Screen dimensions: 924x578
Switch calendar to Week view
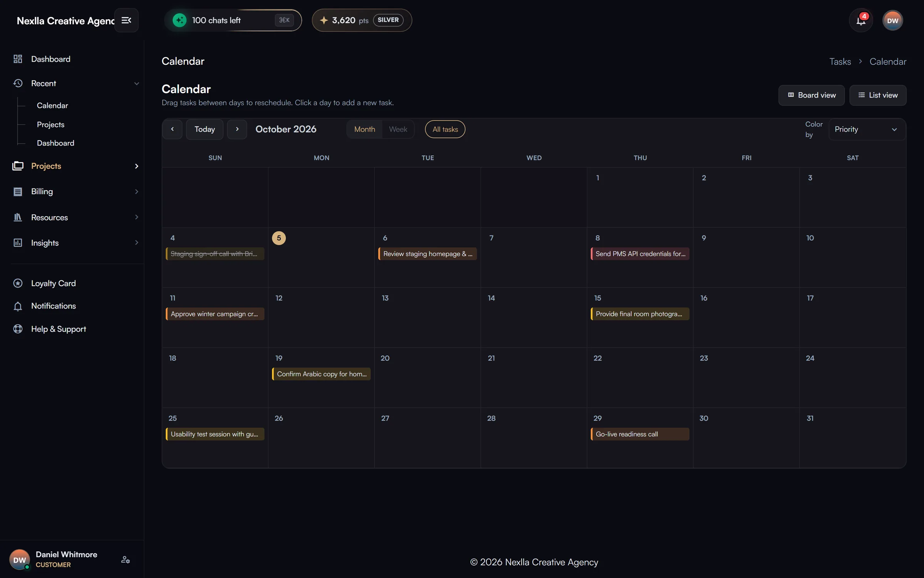click(398, 129)
